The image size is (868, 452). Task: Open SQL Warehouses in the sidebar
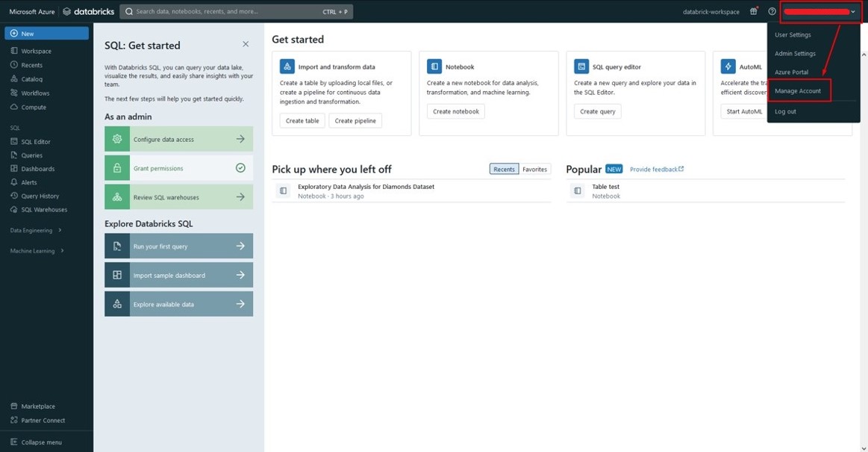[x=39, y=209]
